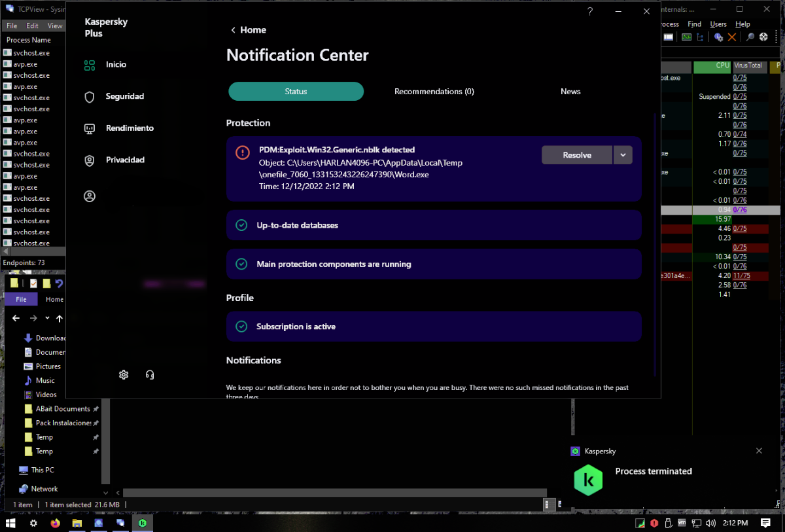
Task: Launch Firefox from the taskbar
Action: pos(55,523)
